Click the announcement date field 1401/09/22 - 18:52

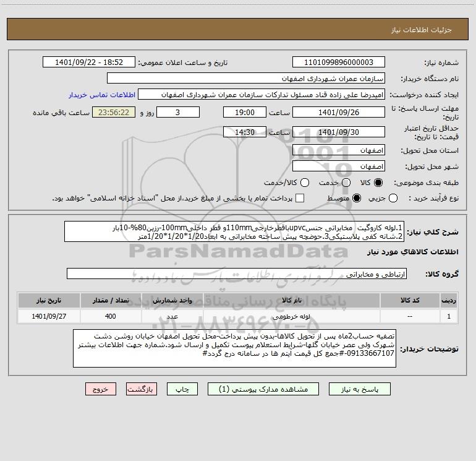[89, 62]
